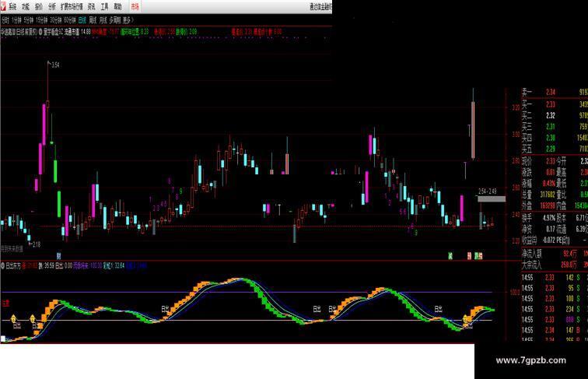Click the round icon before 日出东方 indicator
The image size is (588, 379).
(2, 266)
